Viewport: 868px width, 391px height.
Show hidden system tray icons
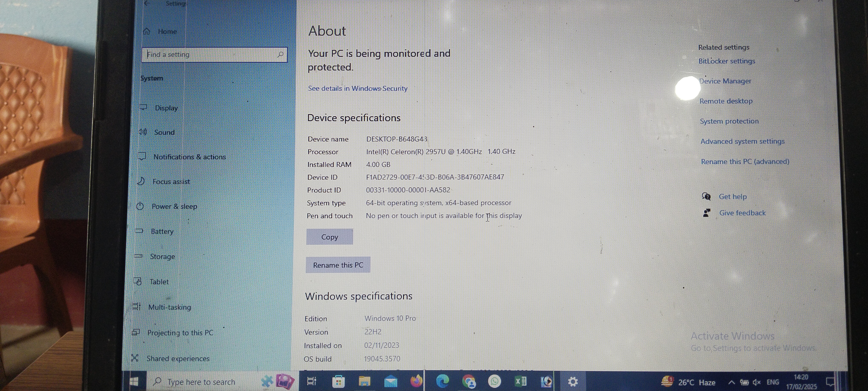(x=731, y=382)
